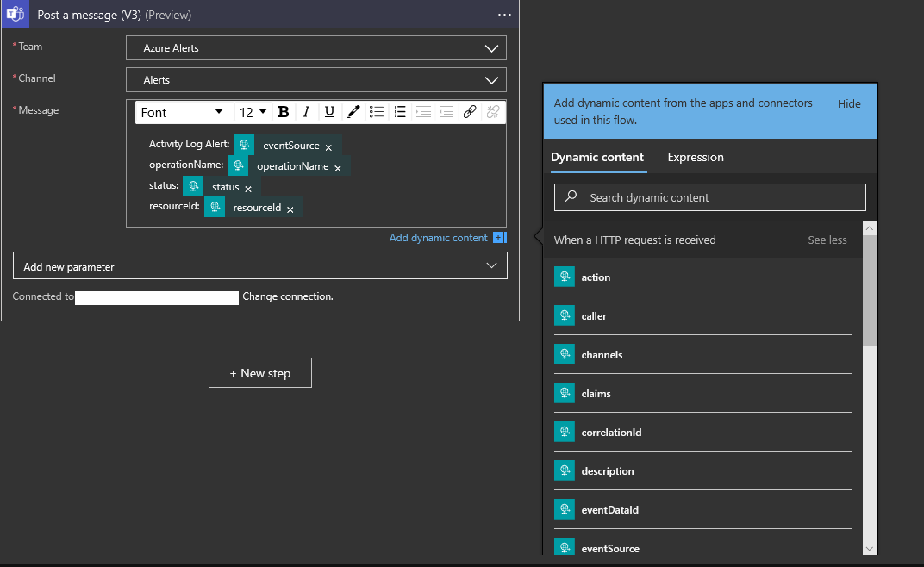
Task: Click the Search dynamic content field
Action: tap(709, 197)
